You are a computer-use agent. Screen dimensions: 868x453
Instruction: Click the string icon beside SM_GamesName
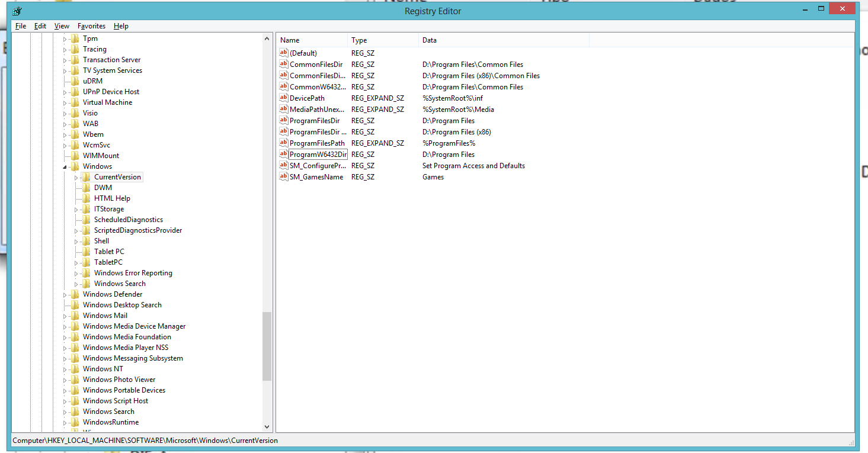coord(283,176)
